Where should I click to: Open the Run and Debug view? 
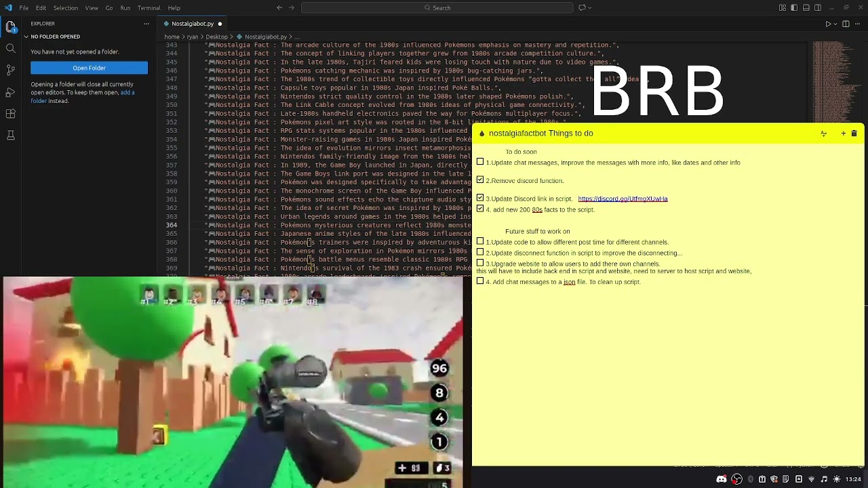(11, 91)
